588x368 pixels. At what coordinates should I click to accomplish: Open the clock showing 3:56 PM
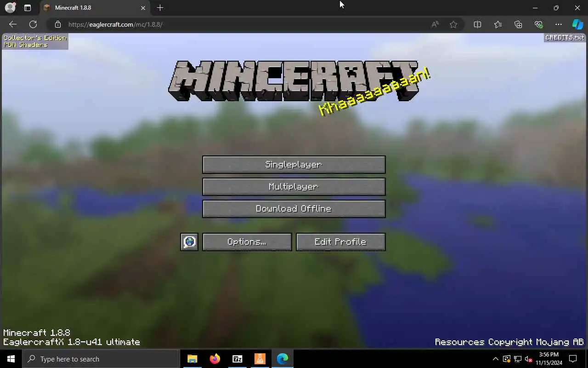[549, 359]
